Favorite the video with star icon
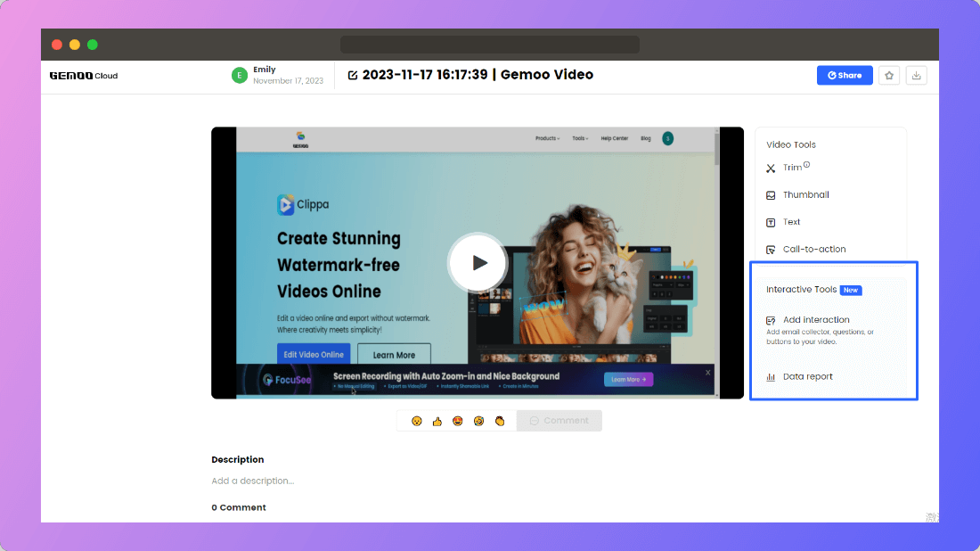The width and height of the screenshot is (980, 551). (x=889, y=75)
